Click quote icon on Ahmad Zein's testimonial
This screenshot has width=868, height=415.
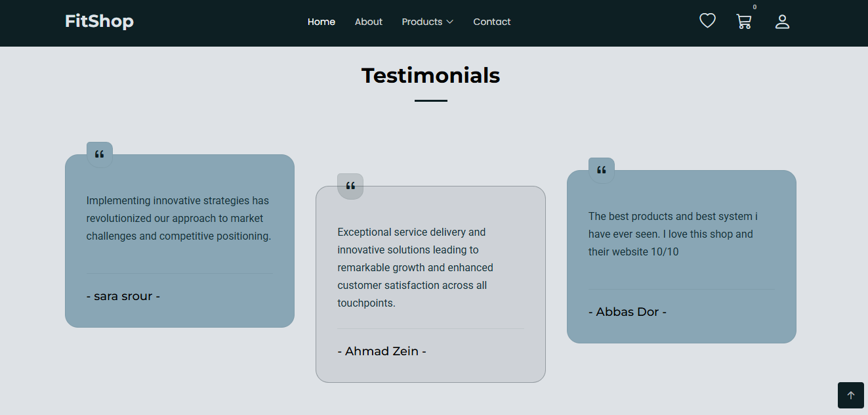350,186
